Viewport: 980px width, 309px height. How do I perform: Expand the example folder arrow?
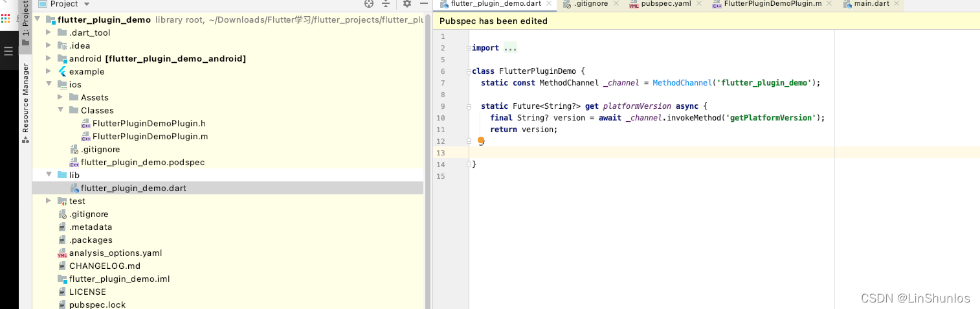tap(49, 71)
